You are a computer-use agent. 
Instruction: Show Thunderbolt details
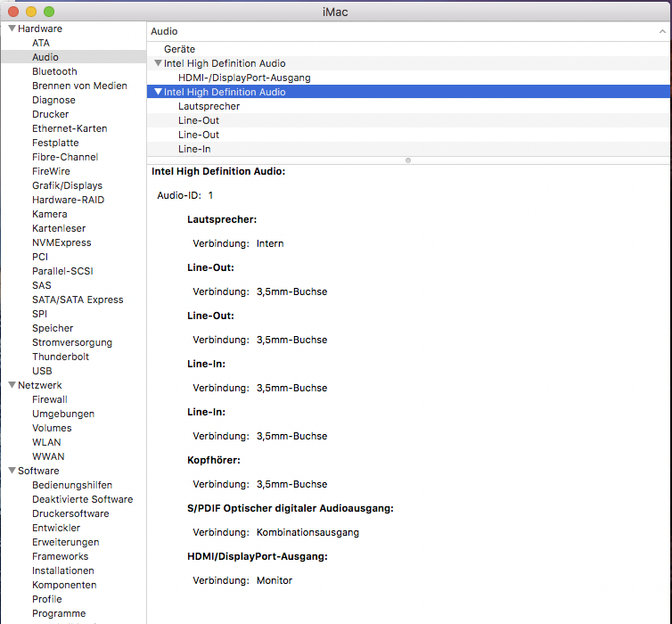61,357
